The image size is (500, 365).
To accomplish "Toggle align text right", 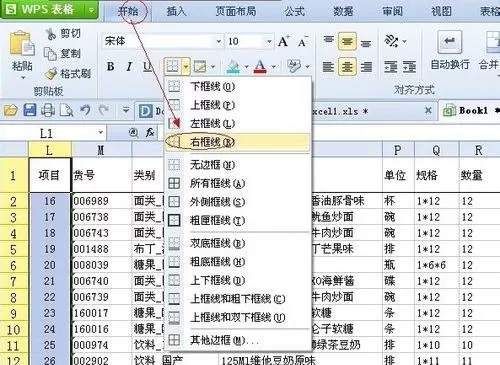I will 366,67.
